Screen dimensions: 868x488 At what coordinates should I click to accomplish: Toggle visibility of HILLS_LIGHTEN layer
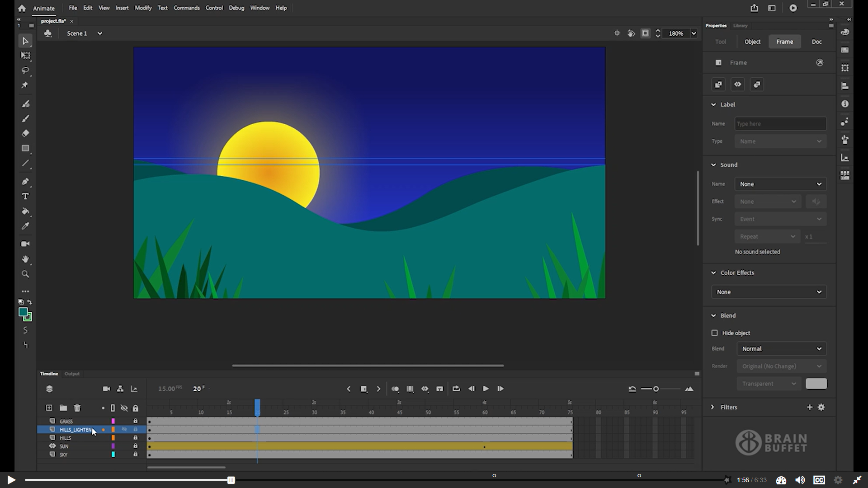point(124,430)
